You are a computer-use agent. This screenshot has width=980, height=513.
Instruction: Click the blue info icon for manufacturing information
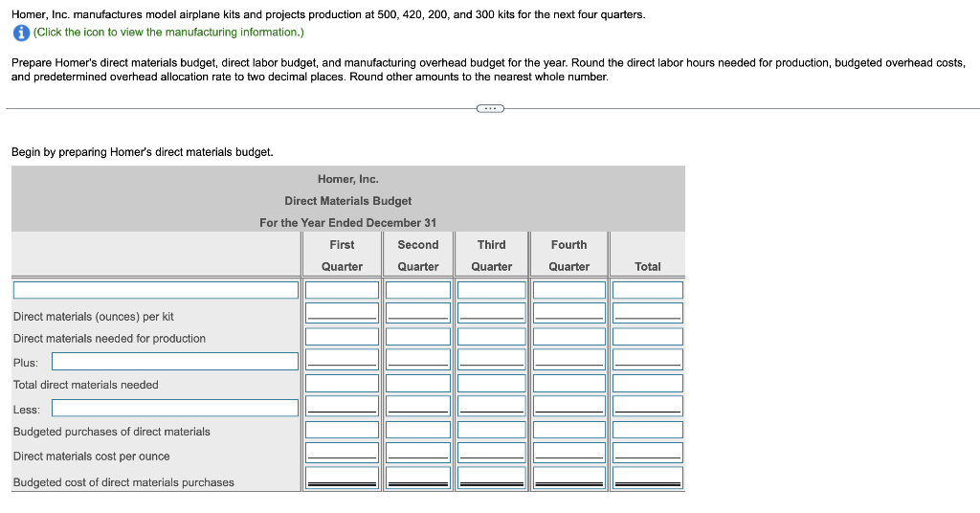21,33
